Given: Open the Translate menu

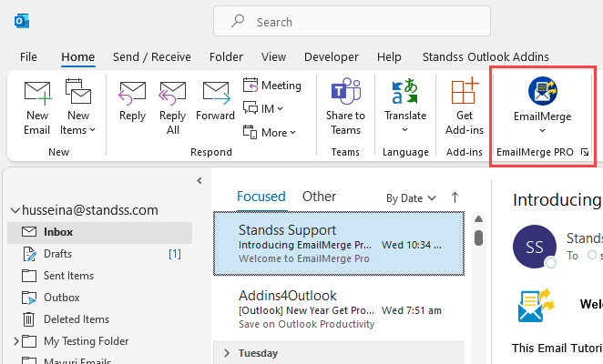Looking at the screenshot, I should 405,107.
